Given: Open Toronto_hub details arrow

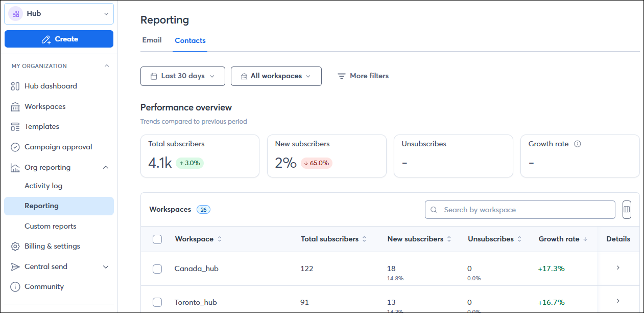Looking at the screenshot, I should coord(618,301).
